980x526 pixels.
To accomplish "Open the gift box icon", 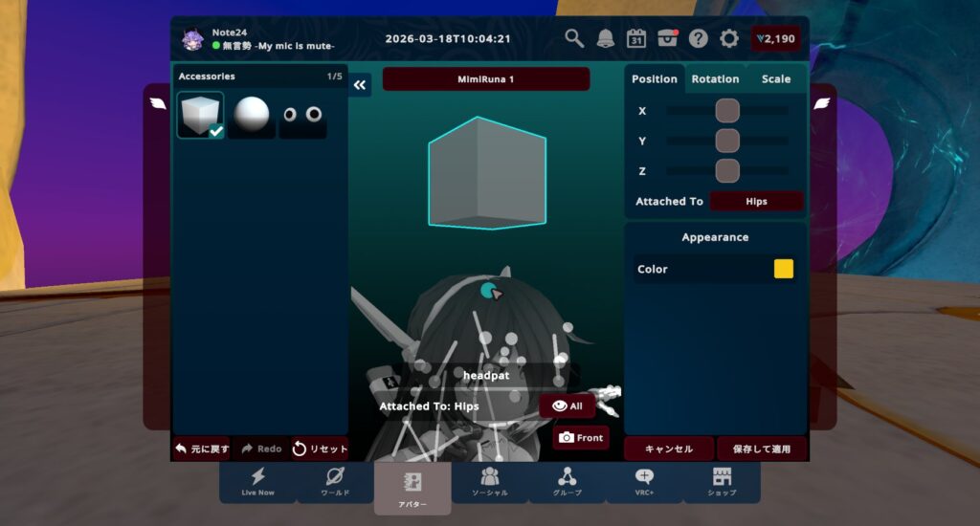I will click(667, 38).
